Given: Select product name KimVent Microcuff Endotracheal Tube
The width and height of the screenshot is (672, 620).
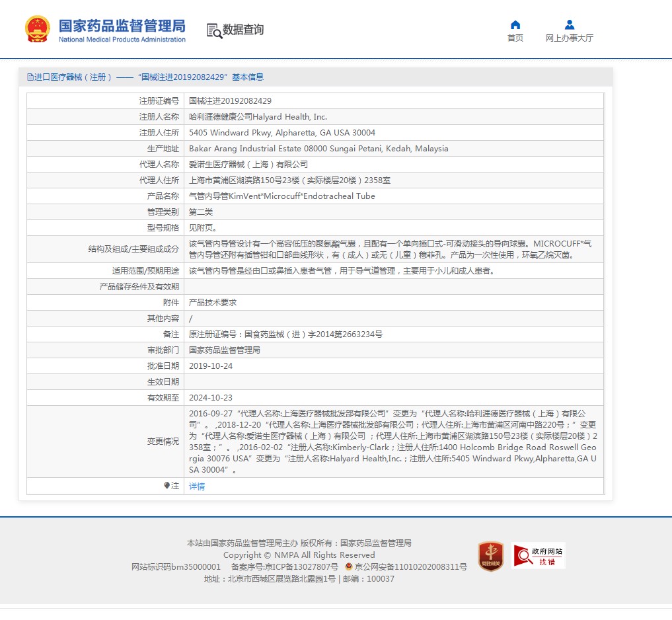Looking at the screenshot, I should 394,196.
